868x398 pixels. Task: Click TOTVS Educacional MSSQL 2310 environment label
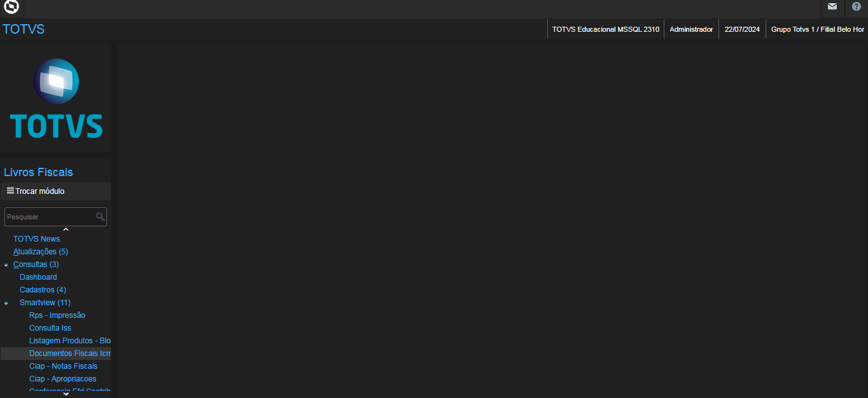606,29
